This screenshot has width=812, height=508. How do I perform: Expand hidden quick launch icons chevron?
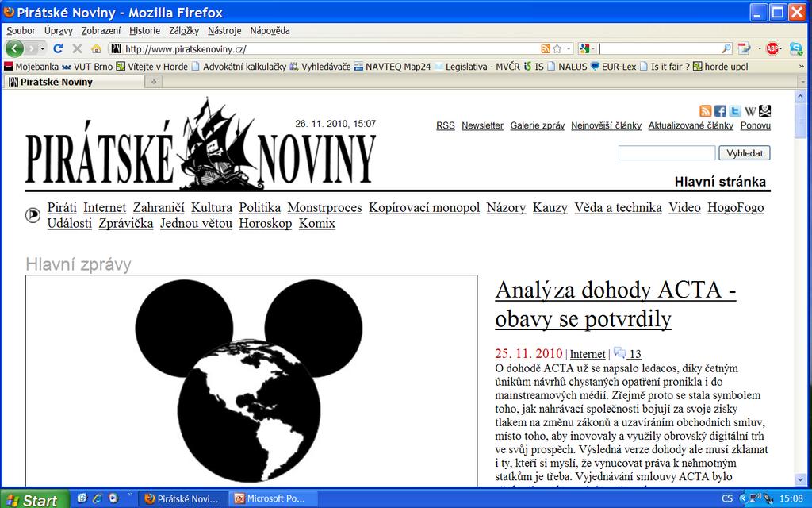[x=130, y=495]
